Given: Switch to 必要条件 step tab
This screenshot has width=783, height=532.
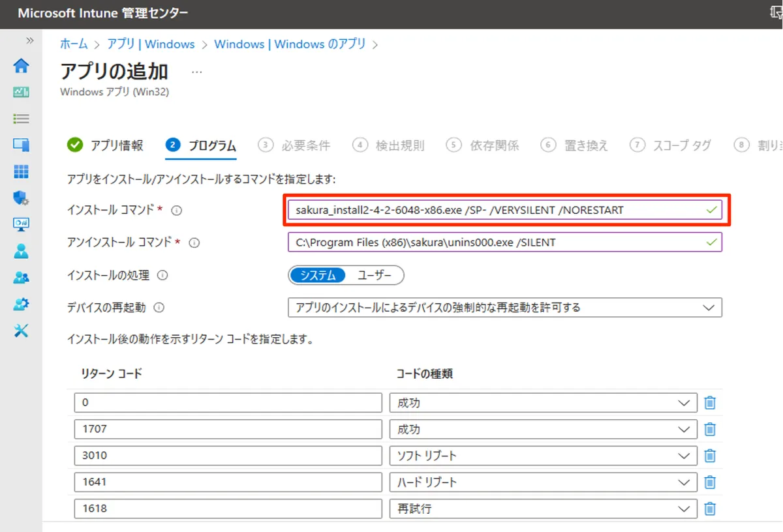Looking at the screenshot, I should pos(294,145).
